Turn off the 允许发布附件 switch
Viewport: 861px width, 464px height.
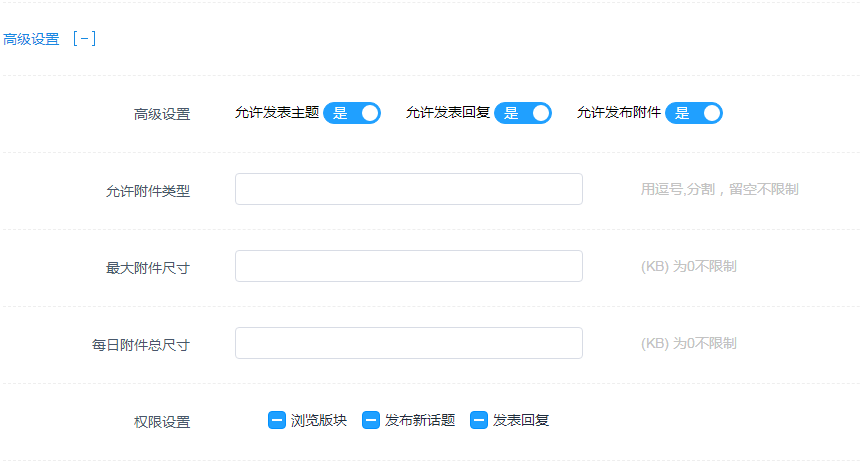(x=694, y=113)
